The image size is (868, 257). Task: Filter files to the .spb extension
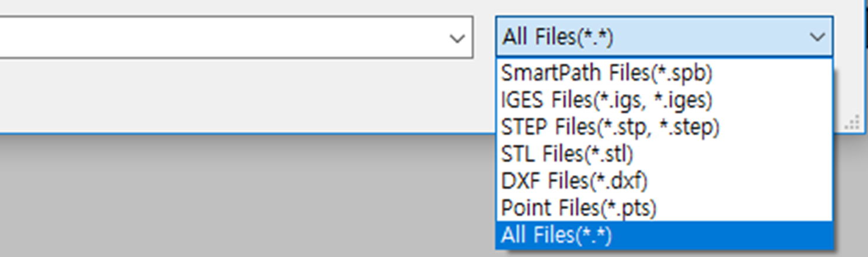click(x=606, y=73)
